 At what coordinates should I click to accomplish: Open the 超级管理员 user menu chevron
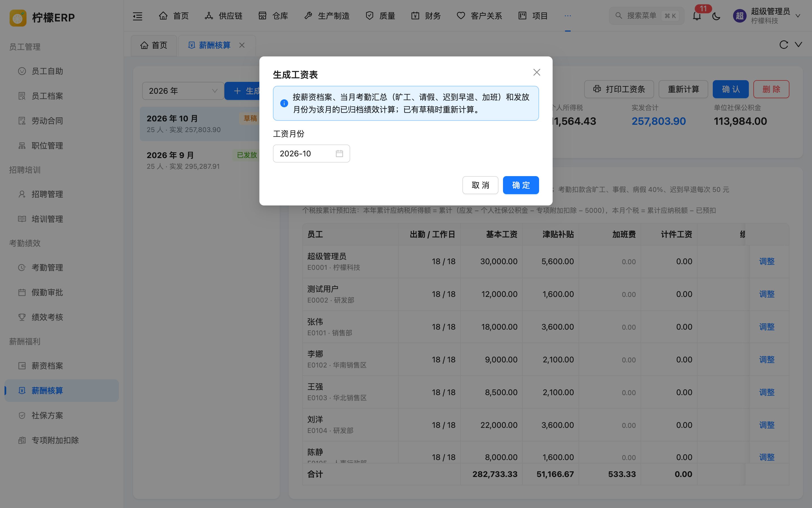(798, 16)
